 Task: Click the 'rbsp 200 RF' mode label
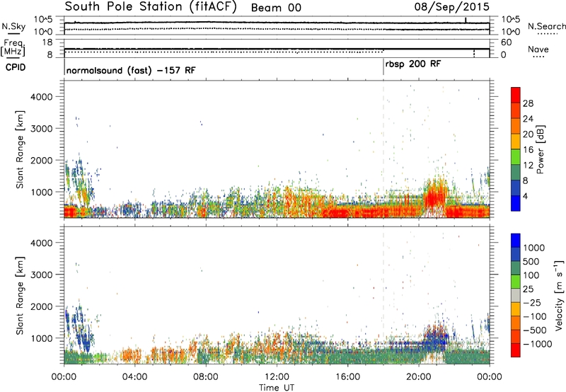tap(413, 64)
